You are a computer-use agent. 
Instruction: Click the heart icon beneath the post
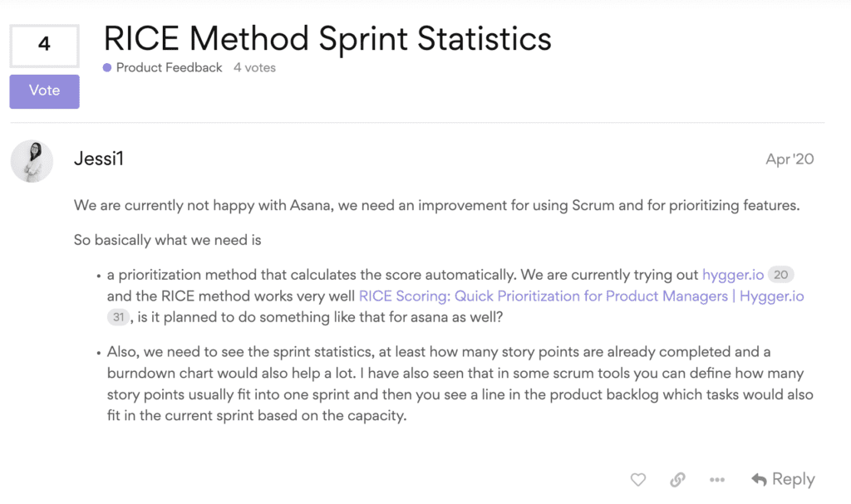coord(637,479)
